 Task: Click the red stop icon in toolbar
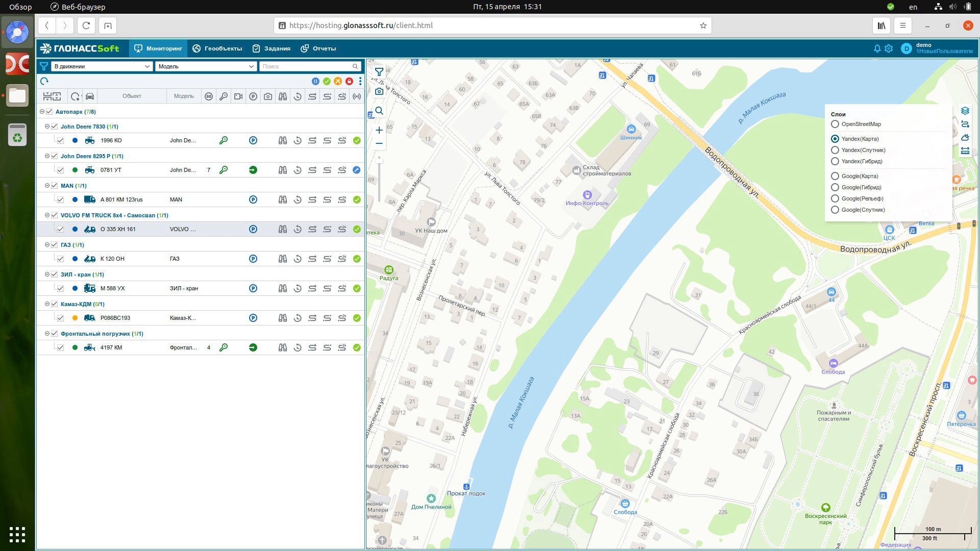[349, 81]
